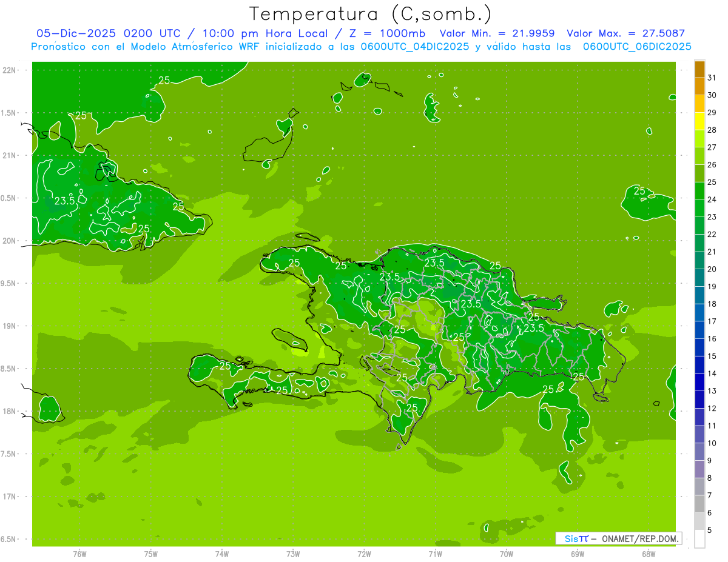Click the 76W longitude axis label
This screenshot has height=562, width=728.
(79, 554)
